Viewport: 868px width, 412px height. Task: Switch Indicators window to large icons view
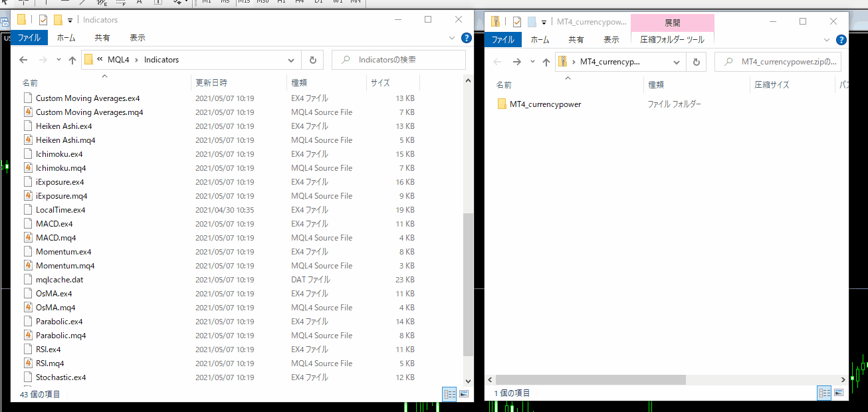(x=464, y=394)
